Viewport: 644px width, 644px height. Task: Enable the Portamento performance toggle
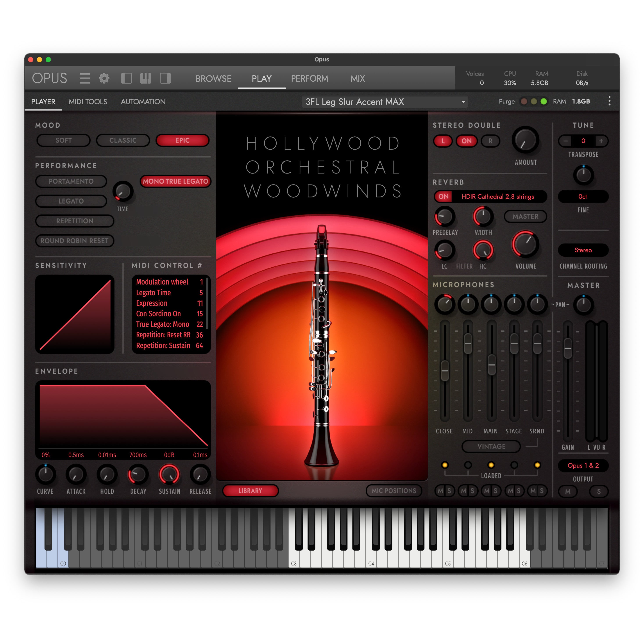pos(71,181)
